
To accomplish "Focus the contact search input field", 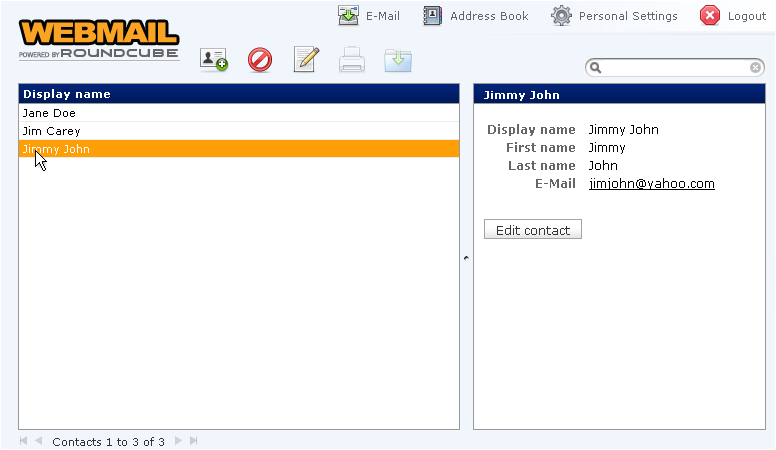I will point(675,68).
